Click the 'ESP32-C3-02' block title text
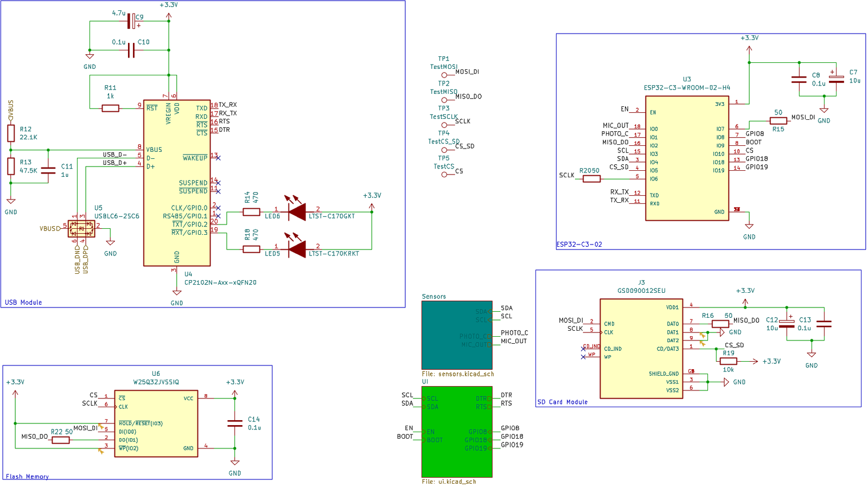 579,245
